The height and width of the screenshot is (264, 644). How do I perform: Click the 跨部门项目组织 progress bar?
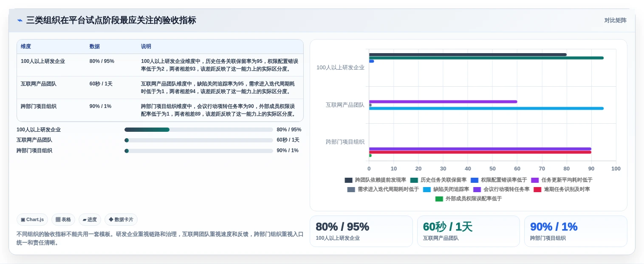199,151
